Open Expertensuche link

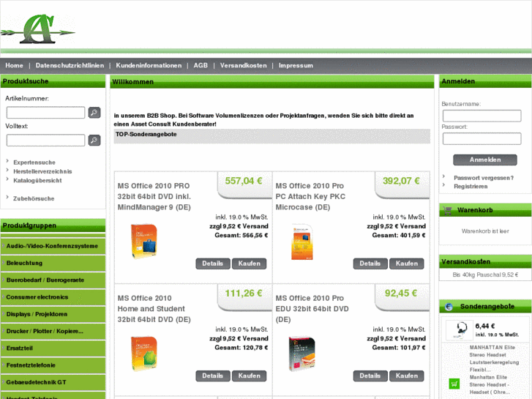point(34,163)
